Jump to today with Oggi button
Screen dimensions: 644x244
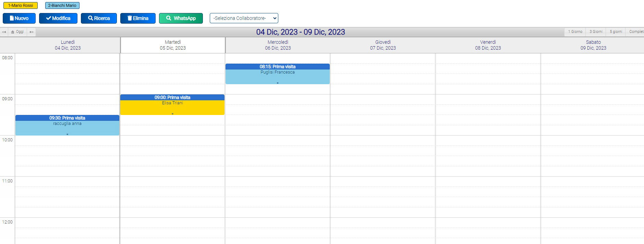pos(17,32)
